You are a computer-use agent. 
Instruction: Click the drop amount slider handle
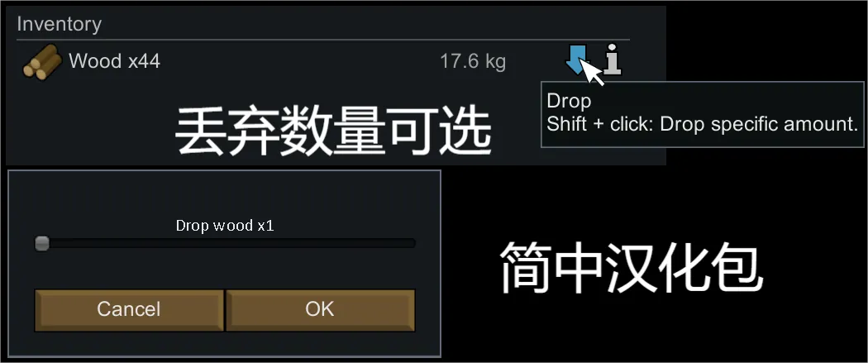click(41, 243)
